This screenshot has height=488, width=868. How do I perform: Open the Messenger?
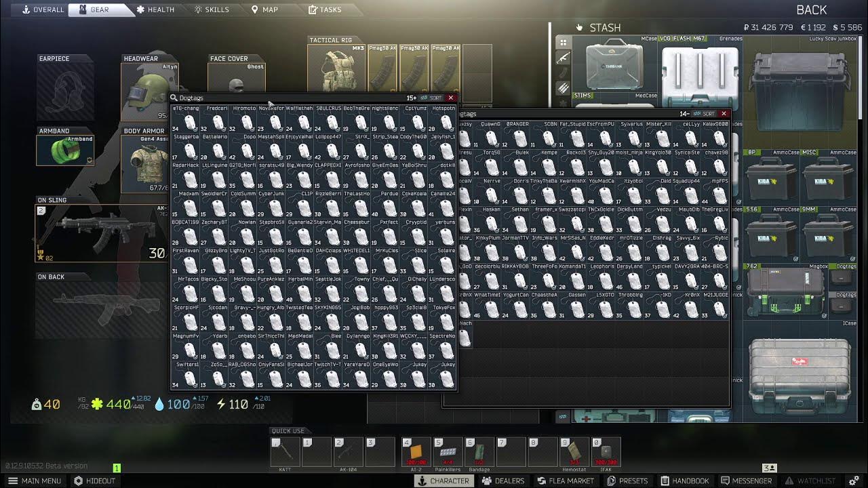[746, 481]
